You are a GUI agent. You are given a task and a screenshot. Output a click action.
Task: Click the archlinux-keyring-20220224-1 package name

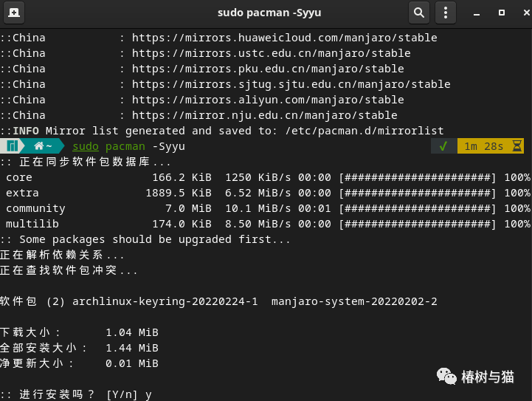165,301
